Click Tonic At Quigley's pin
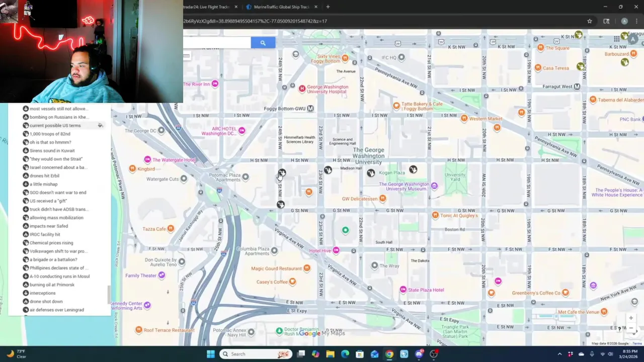 point(435,215)
